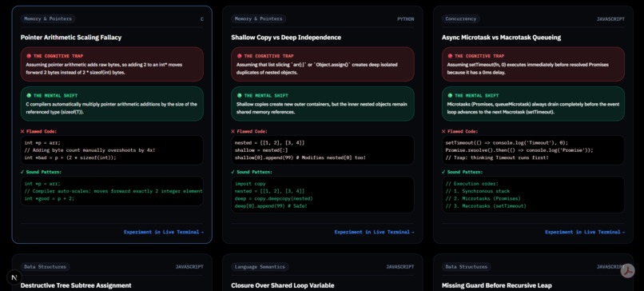Click Flawed Code heading in Async Microtask card
Screen dimensions: 644x291
(460, 132)
